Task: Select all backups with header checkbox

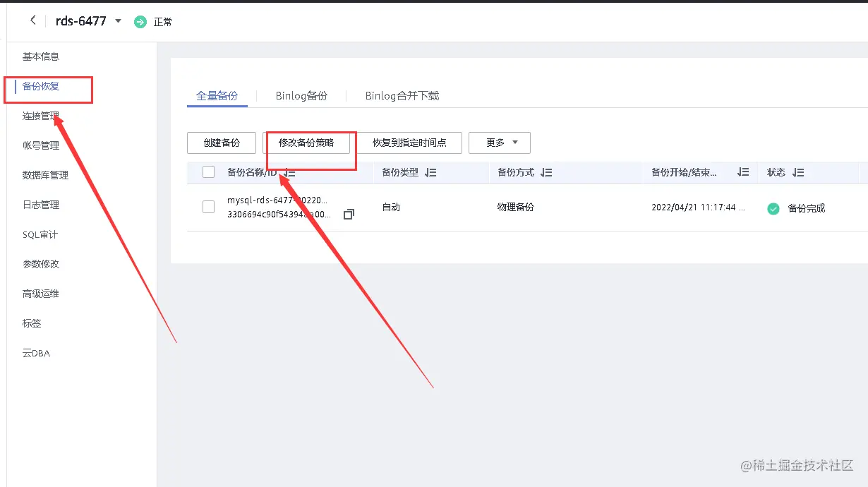Action: click(208, 172)
